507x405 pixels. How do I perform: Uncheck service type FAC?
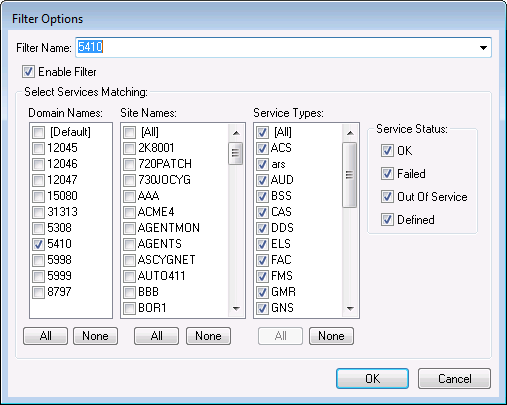click(x=262, y=260)
